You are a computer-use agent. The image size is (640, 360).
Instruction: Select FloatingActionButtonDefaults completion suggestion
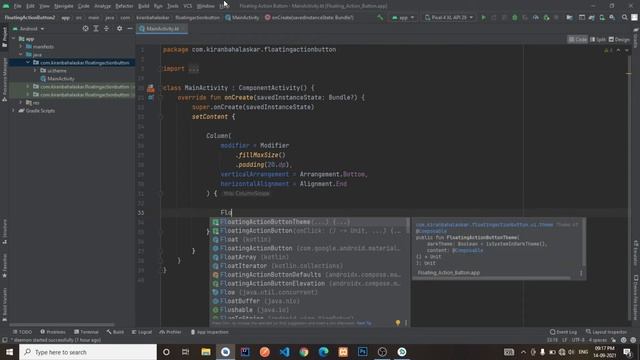click(309, 275)
